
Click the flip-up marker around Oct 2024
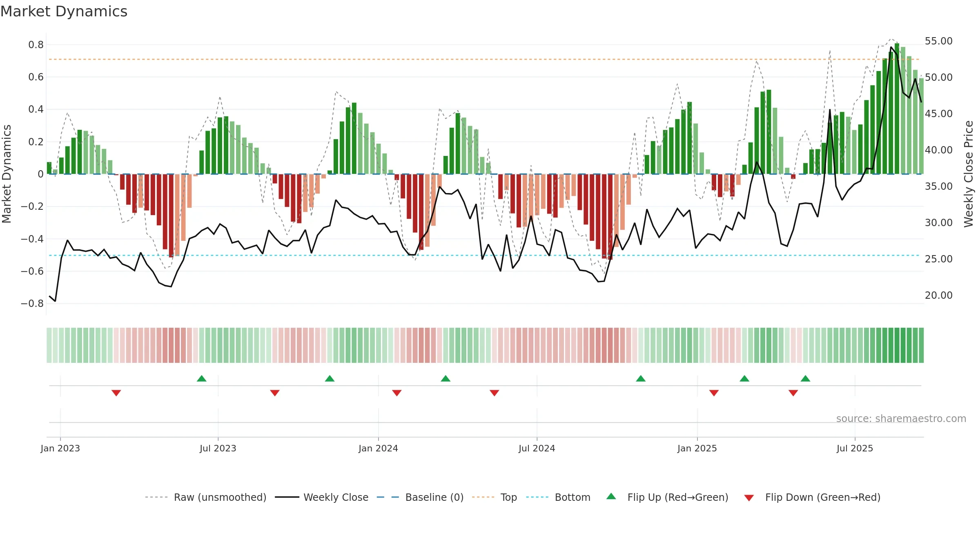[641, 378]
